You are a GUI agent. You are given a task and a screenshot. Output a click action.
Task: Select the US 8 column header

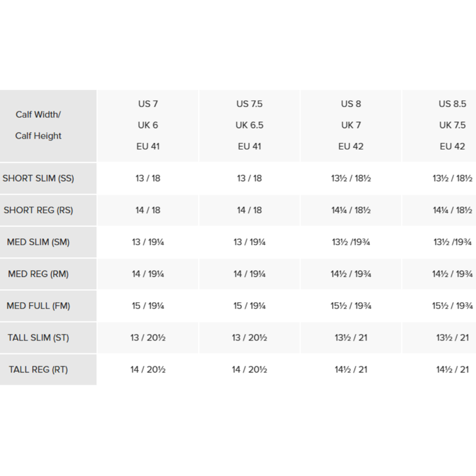tap(351, 126)
